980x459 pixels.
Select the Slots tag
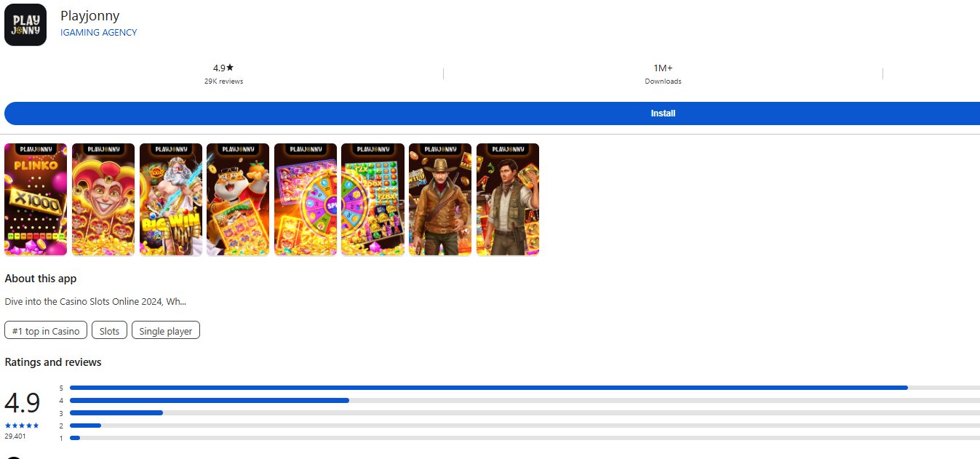(x=109, y=331)
